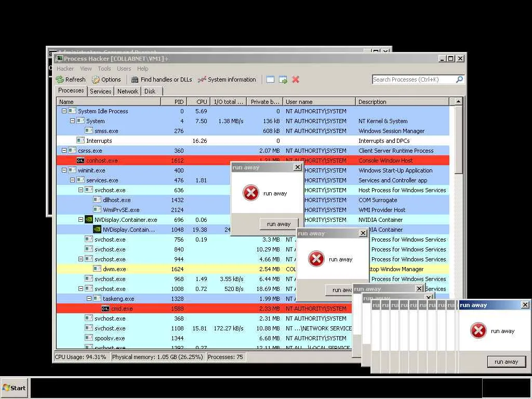Viewport: 532px width, 399px height.
Task: Click the Search Processes input field
Action: point(414,79)
